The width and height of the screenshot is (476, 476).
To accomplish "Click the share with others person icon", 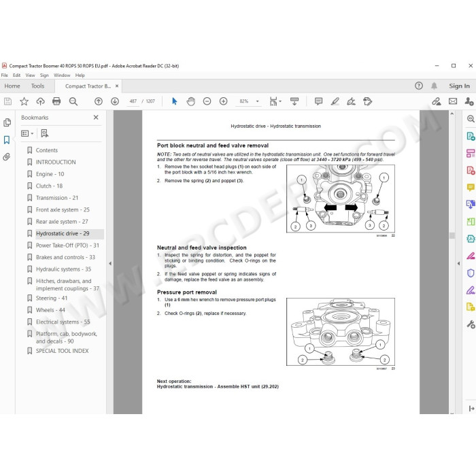I will click(x=469, y=101).
